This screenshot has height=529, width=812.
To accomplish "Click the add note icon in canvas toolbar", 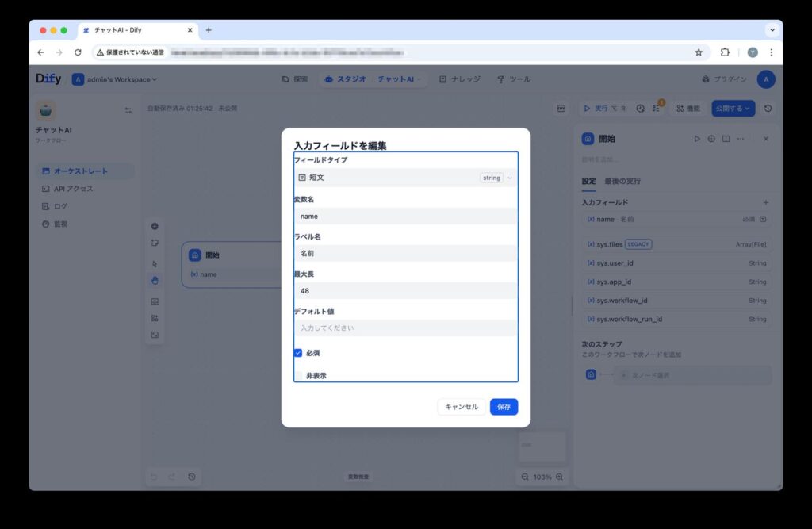I will (155, 243).
